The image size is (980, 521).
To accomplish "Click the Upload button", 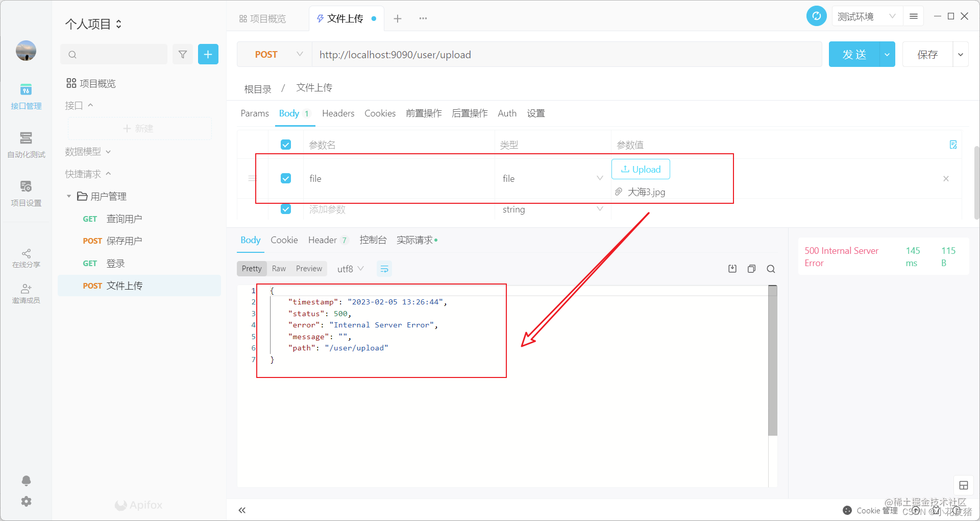I will [x=641, y=169].
